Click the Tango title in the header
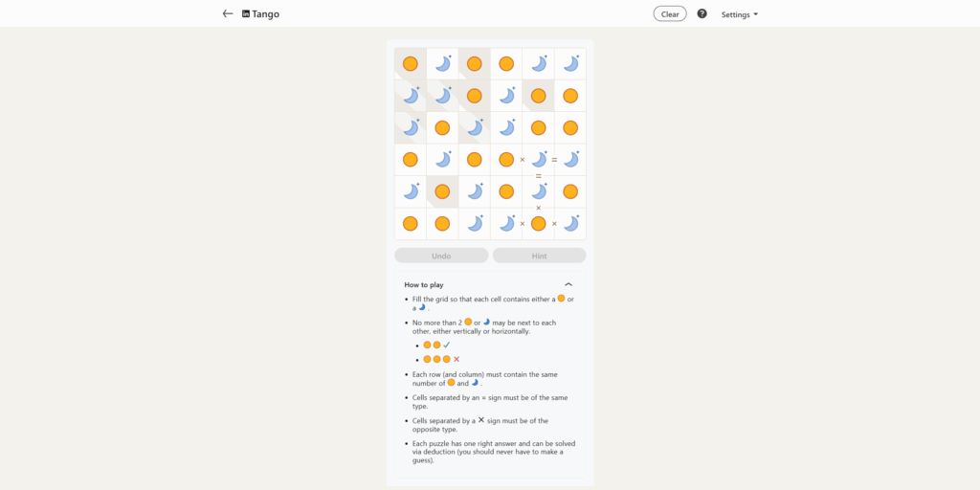Image resolution: width=980 pixels, height=490 pixels. pos(266,14)
